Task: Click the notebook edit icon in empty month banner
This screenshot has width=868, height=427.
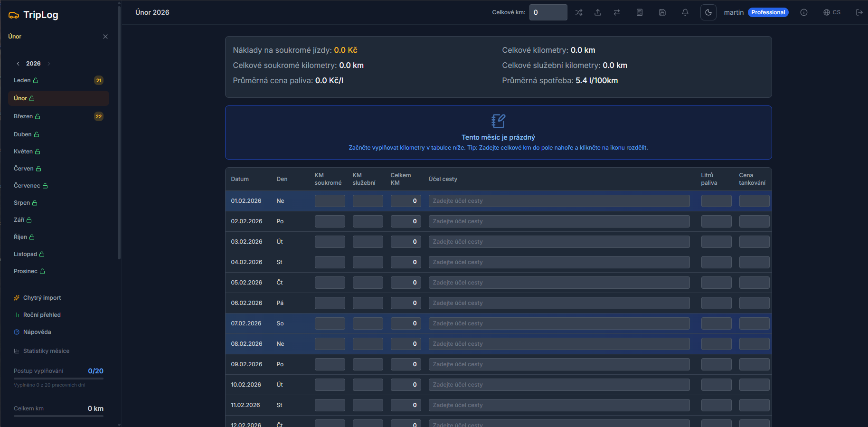Action: [498, 121]
